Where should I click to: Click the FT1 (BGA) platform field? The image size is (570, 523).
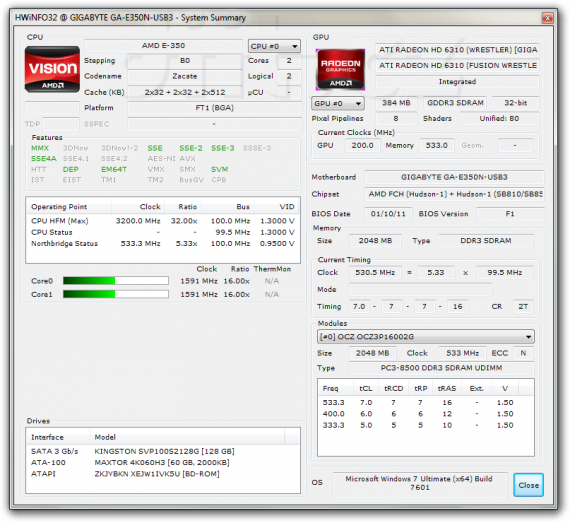tap(214, 108)
